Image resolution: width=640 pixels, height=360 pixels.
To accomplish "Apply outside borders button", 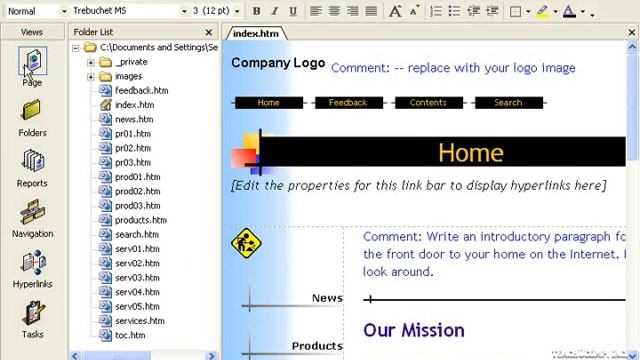I will 516,11.
